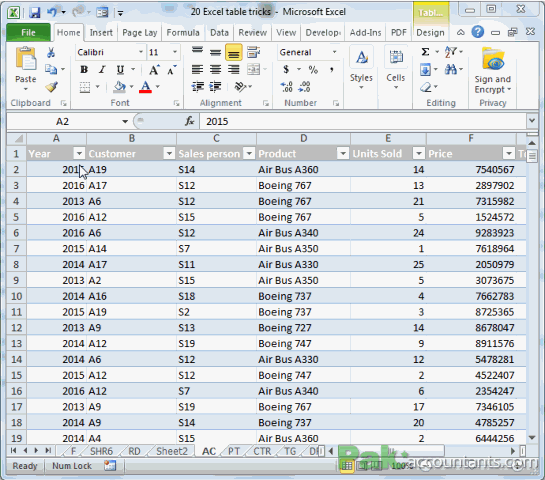Switch to the Insert ribbon tab
The image size is (545, 480).
pos(101,33)
